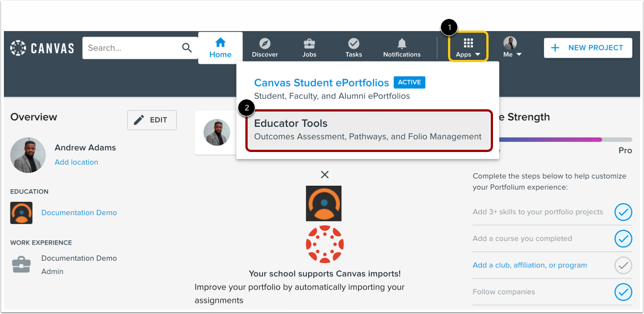Click 'Add a course you completed' text

click(522, 239)
